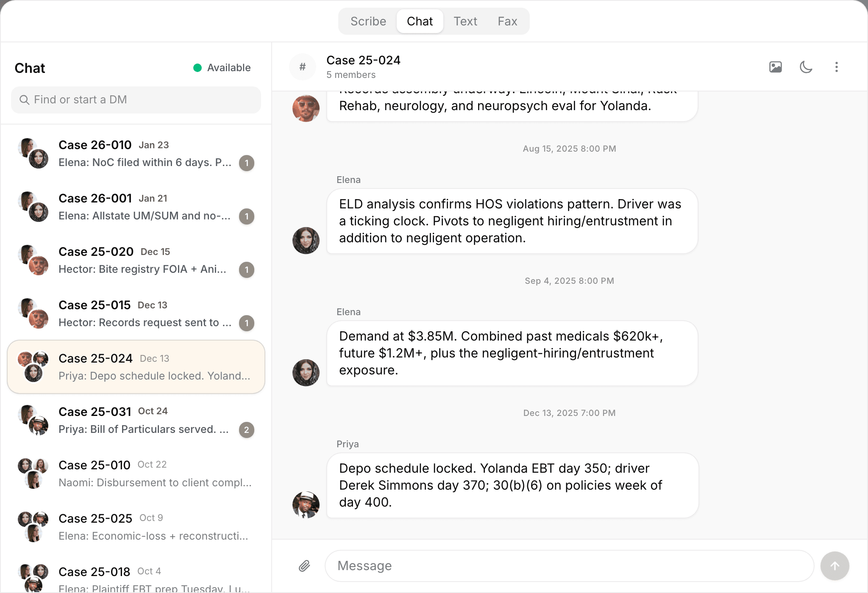
Task: Click the Priya sender name
Action: (348, 444)
